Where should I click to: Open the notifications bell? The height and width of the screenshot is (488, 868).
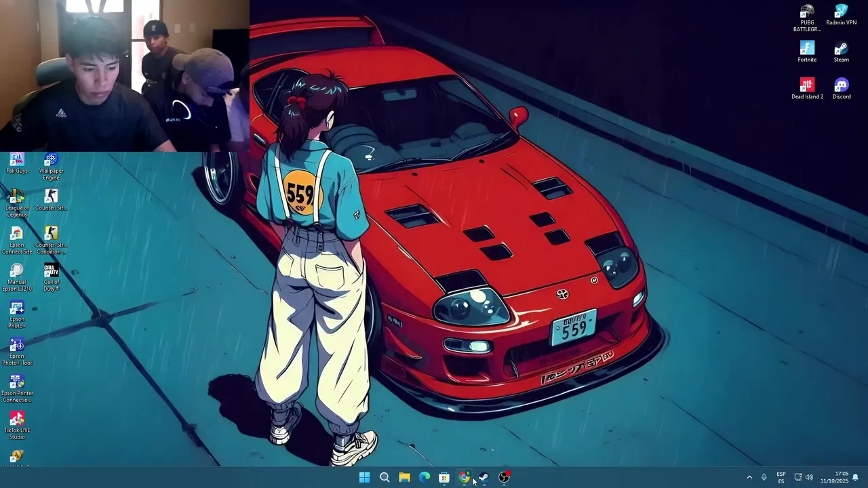tap(855, 477)
